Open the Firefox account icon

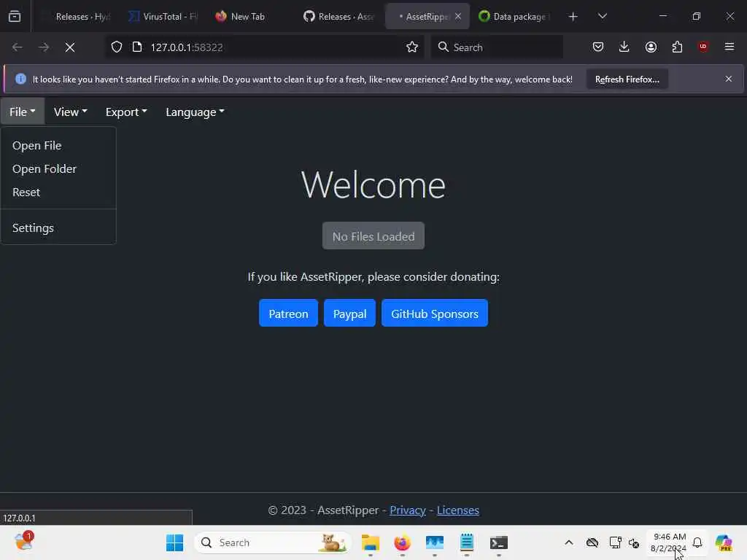651,47
